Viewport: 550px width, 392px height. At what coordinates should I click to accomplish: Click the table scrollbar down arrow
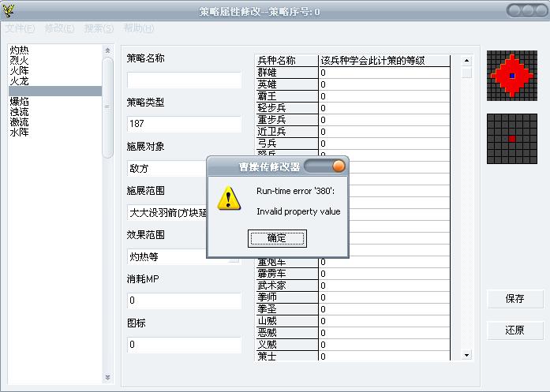pyautogui.click(x=466, y=356)
